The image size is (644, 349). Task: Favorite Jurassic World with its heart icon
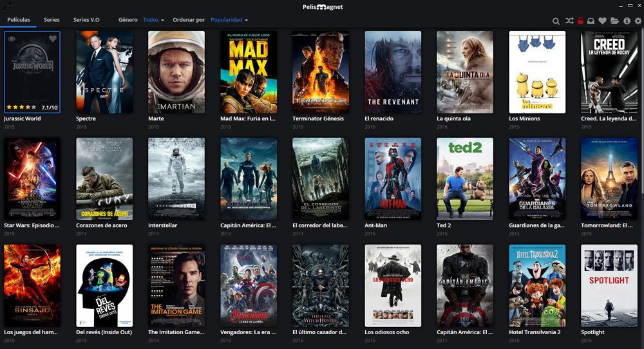tap(53, 39)
